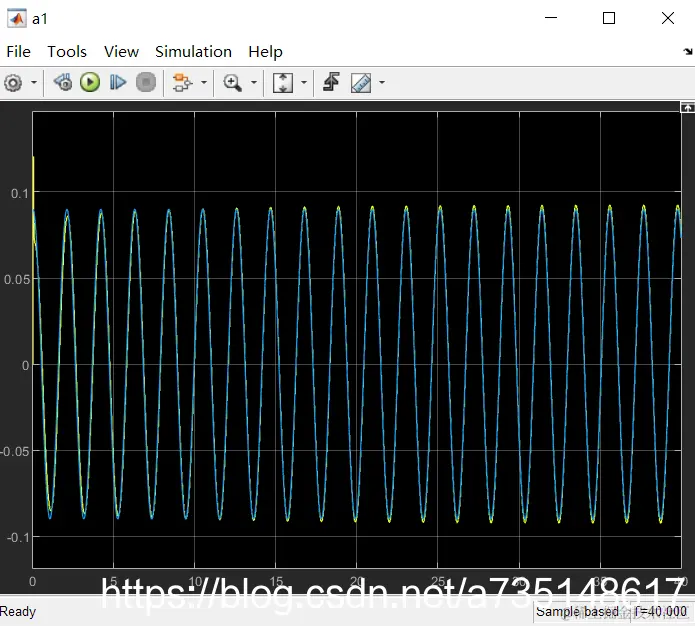Open the Help menu
The height and width of the screenshot is (626, 695).
point(265,52)
